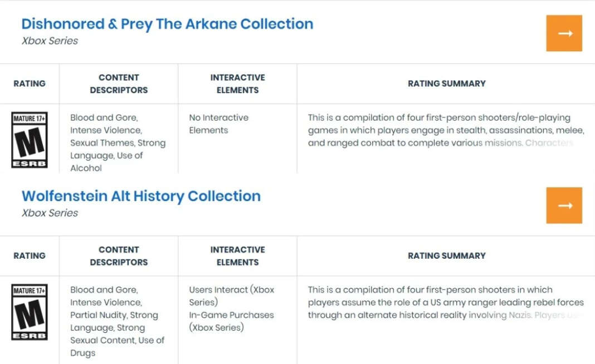Click the Mature 17+ ESRB icon for Wolfenstein
The width and height of the screenshot is (595, 364).
point(30,312)
